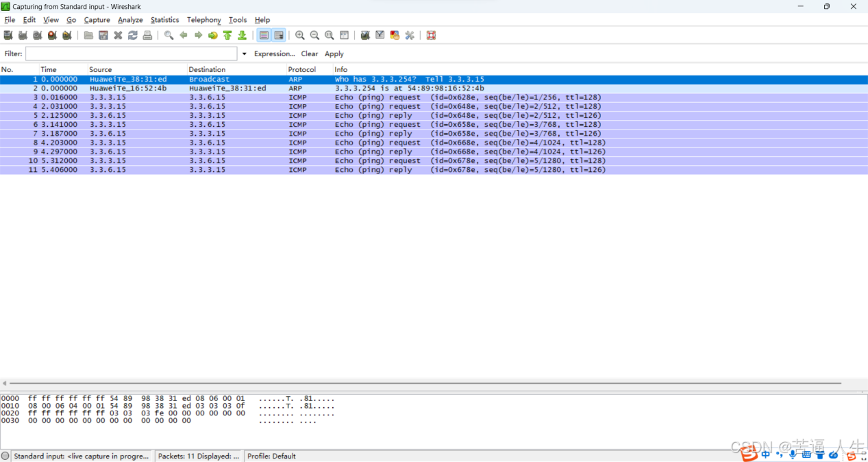The height and width of the screenshot is (462, 868).
Task: Go to packet number icon
Action: [213, 35]
